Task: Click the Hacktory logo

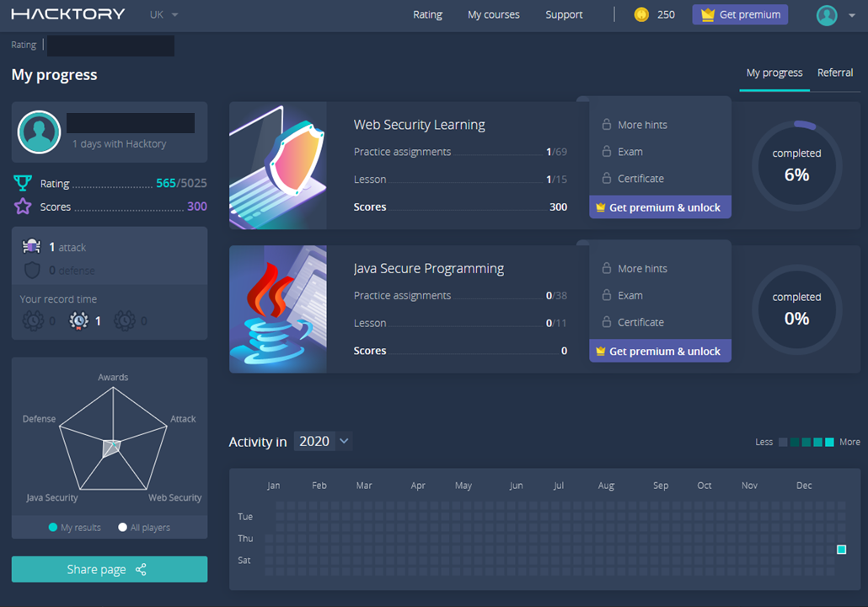Action: tap(68, 13)
